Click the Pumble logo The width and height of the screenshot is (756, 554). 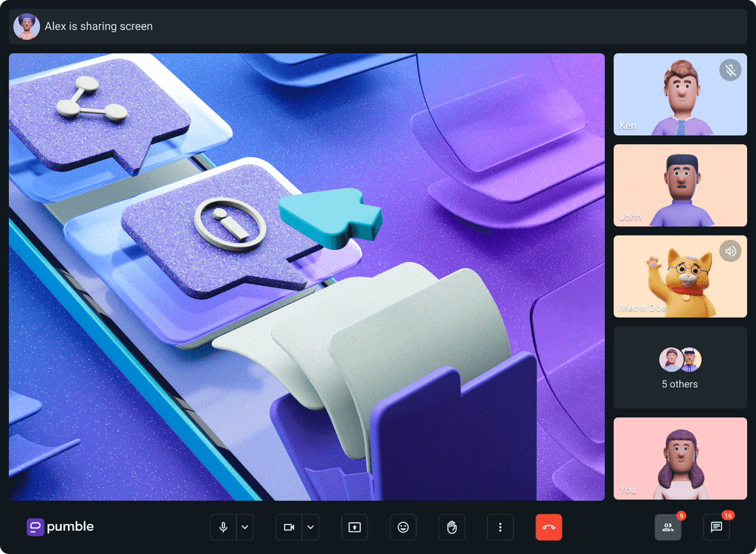(x=60, y=527)
